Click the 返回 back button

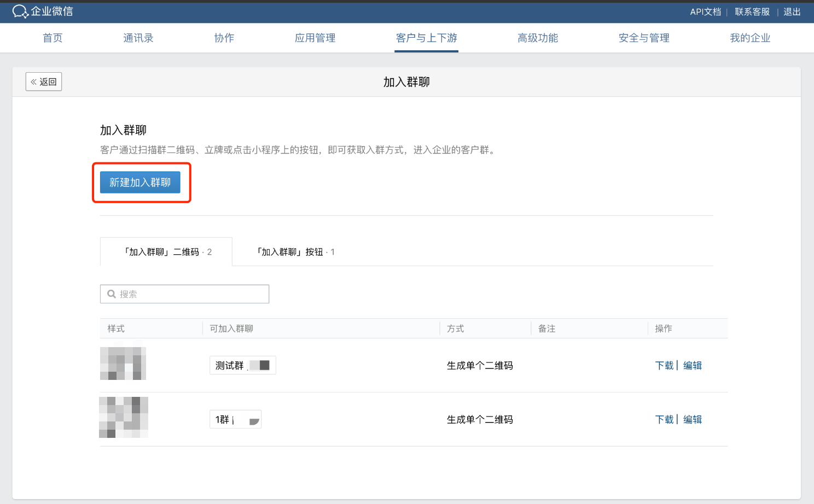[44, 81]
